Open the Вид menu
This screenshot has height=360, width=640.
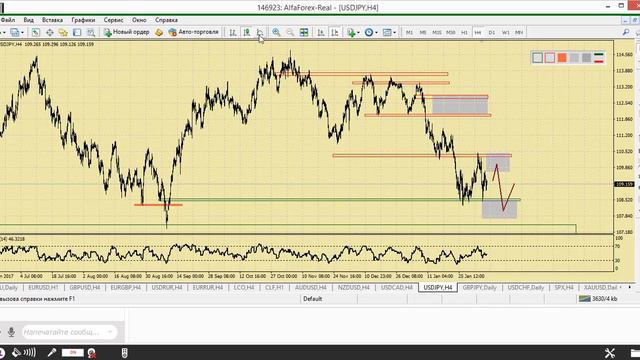coord(29,20)
